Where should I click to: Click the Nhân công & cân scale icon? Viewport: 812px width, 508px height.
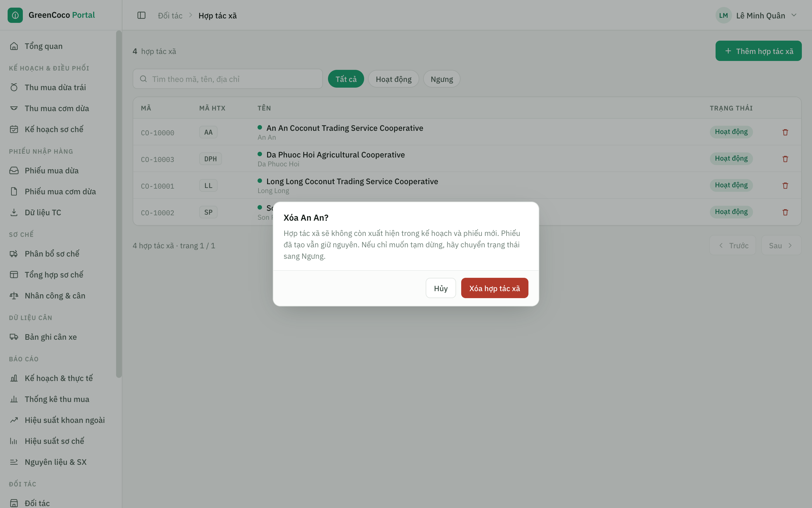point(14,296)
